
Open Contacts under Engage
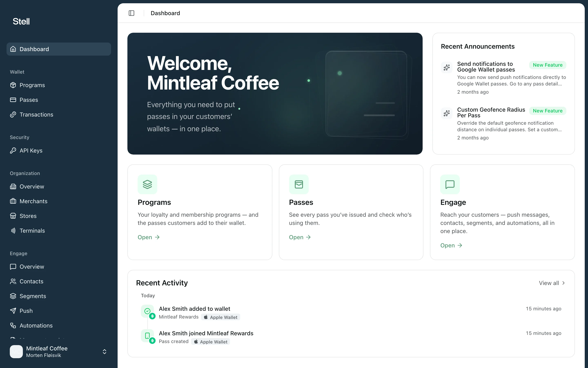pyautogui.click(x=59, y=281)
